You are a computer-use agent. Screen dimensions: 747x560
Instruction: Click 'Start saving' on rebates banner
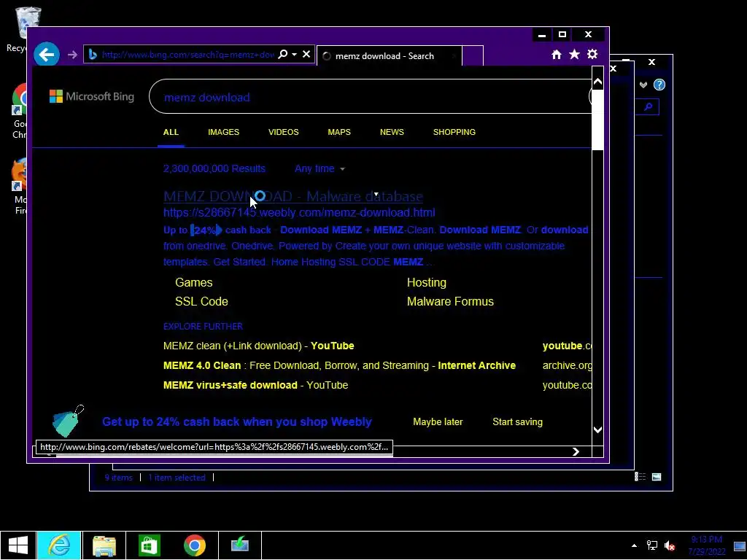click(x=517, y=422)
